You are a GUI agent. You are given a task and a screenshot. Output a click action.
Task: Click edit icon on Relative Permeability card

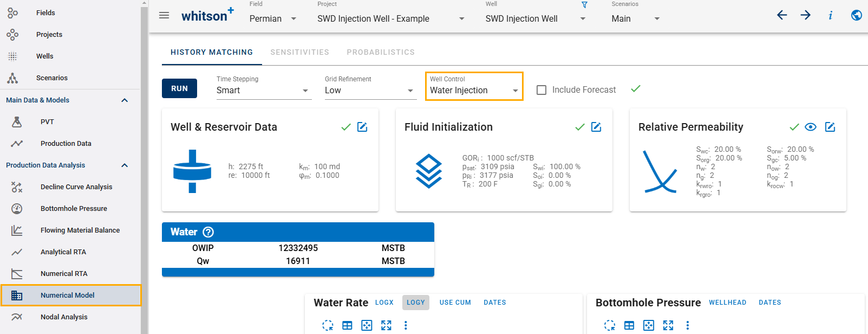pos(830,127)
